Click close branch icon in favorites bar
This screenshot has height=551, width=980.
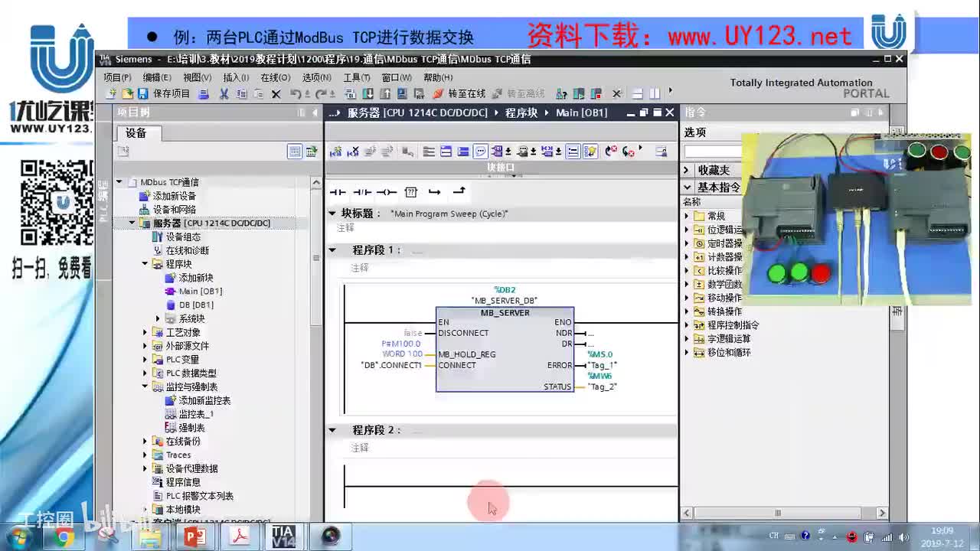[459, 191]
